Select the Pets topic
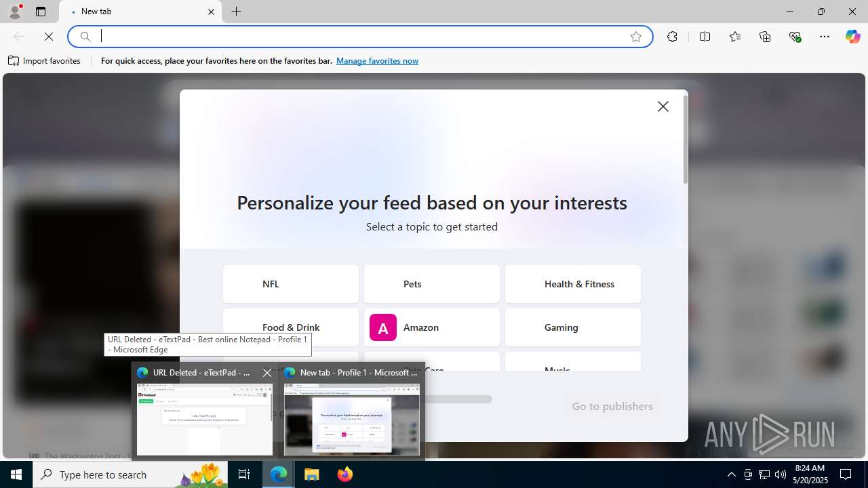This screenshot has width=868, height=488. [x=432, y=284]
